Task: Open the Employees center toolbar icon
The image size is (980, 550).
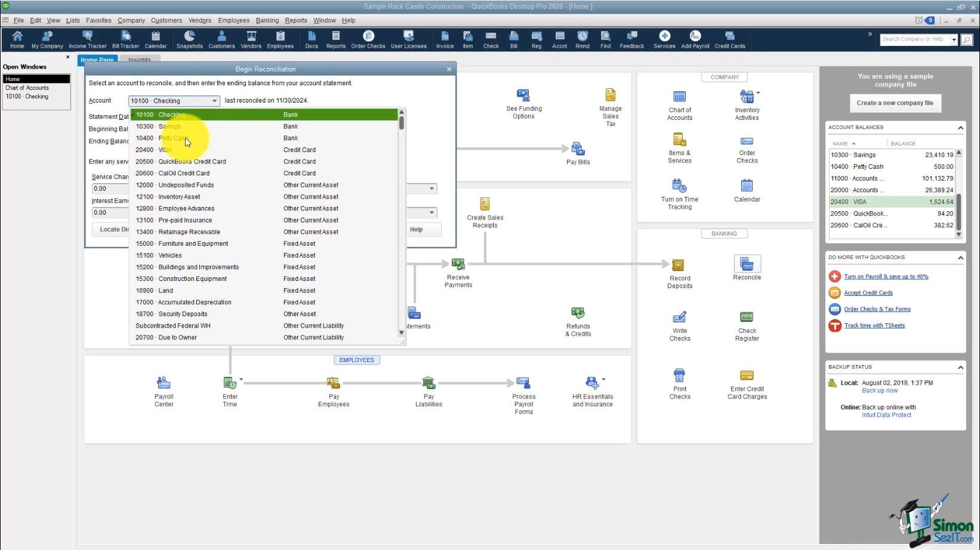Action: [x=280, y=39]
